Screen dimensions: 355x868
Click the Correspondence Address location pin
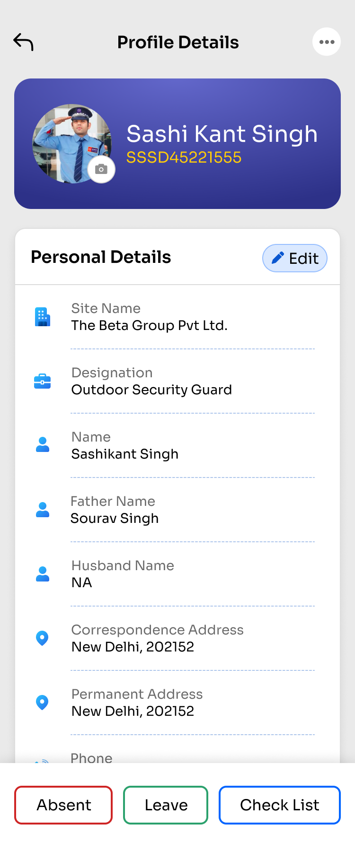(43, 638)
